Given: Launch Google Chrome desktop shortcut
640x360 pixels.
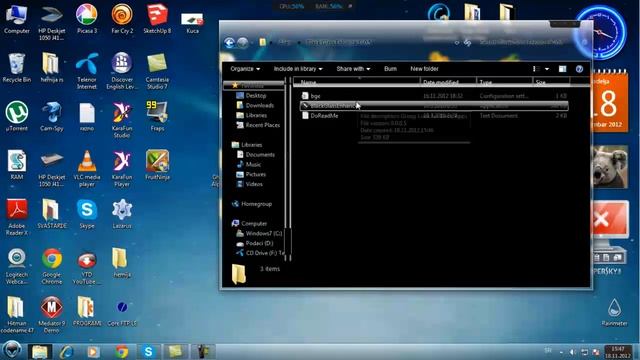Looking at the screenshot, I should tap(51, 266).
